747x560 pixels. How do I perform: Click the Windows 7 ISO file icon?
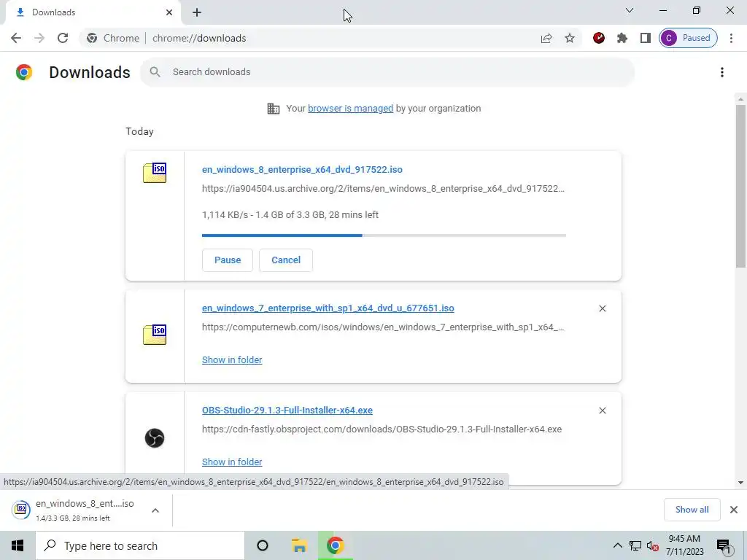(x=155, y=335)
